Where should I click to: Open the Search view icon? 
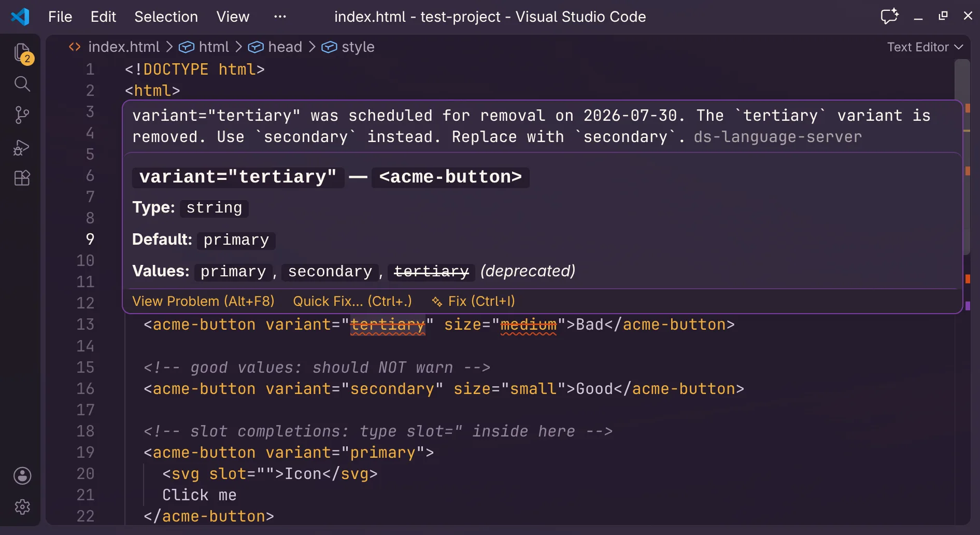22,84
